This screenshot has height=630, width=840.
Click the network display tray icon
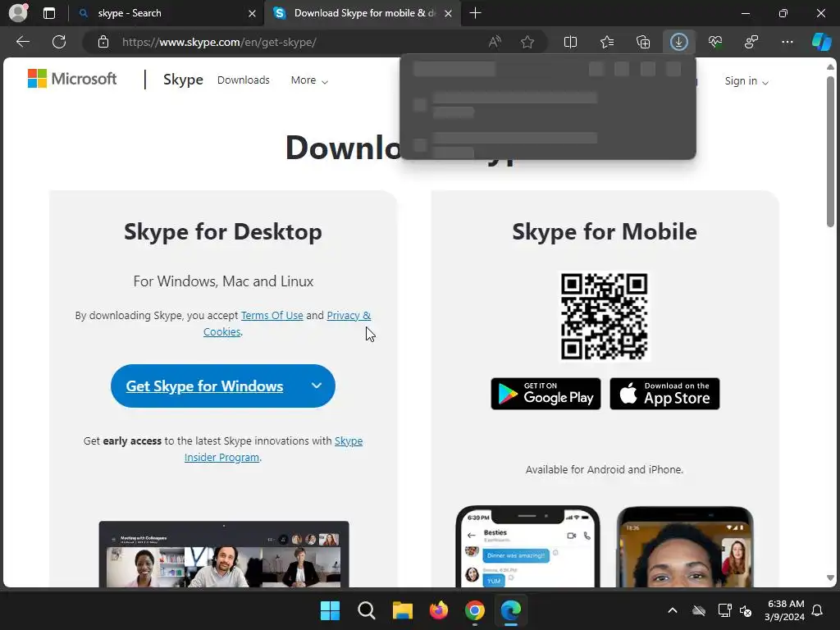(x=724, y=610)
